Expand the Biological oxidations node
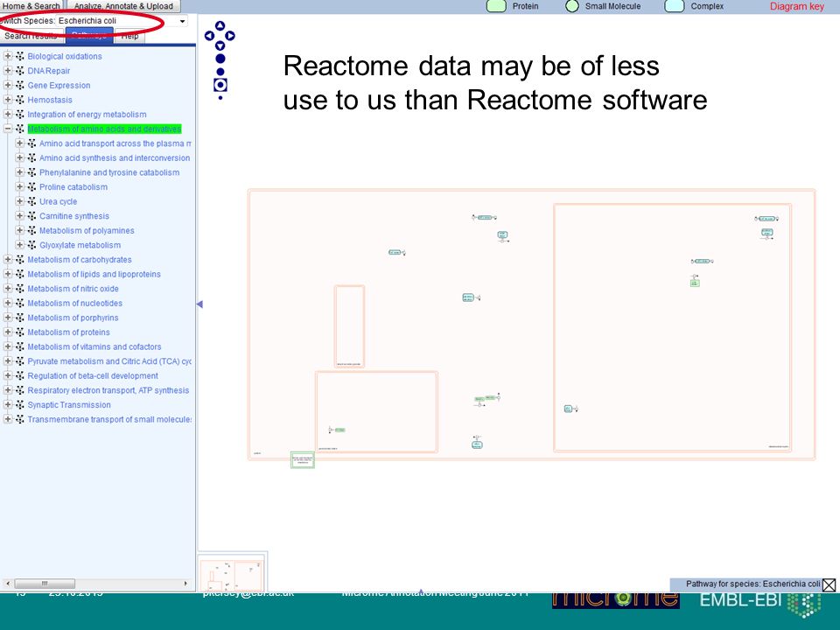This screenshot has height=630, width=840. pyautogui.click(x=8, y=56)
